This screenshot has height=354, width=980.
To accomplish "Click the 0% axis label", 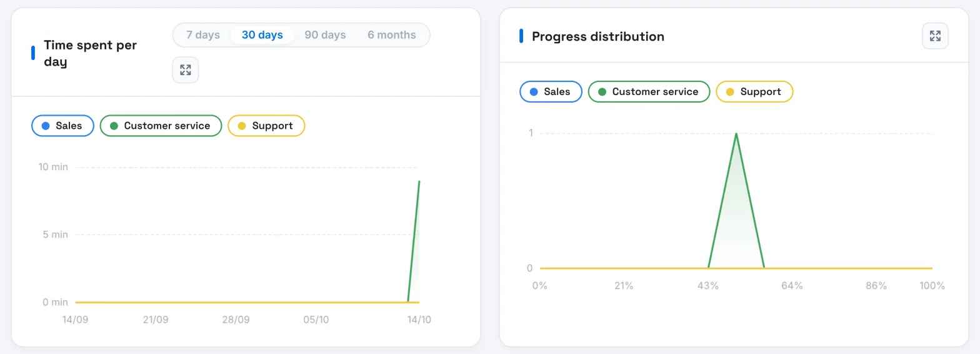I will (x=539, y=286).
